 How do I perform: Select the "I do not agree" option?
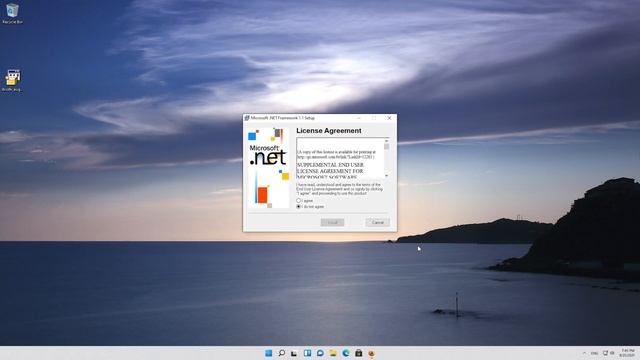pyautogui.click(x=298, y=207)
